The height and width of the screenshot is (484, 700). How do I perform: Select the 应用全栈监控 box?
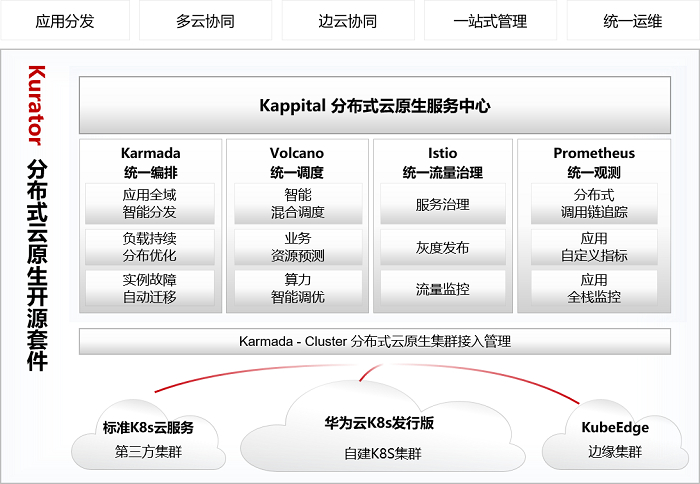point(594,288)
